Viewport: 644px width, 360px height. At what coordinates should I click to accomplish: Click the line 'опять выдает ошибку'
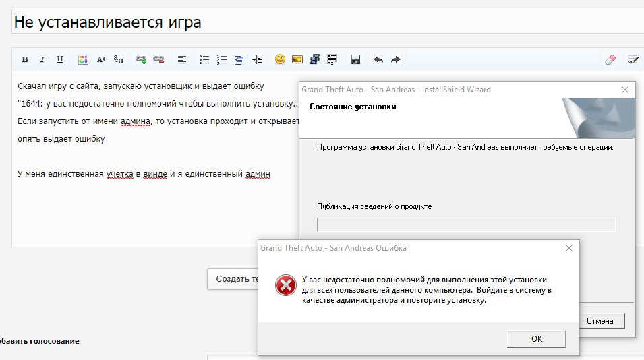point(61,139)
